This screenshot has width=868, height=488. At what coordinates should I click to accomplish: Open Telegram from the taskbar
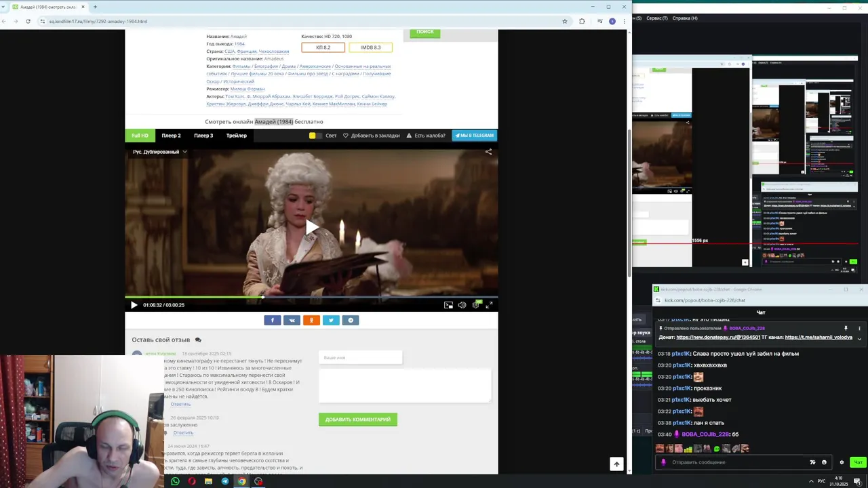225,481
